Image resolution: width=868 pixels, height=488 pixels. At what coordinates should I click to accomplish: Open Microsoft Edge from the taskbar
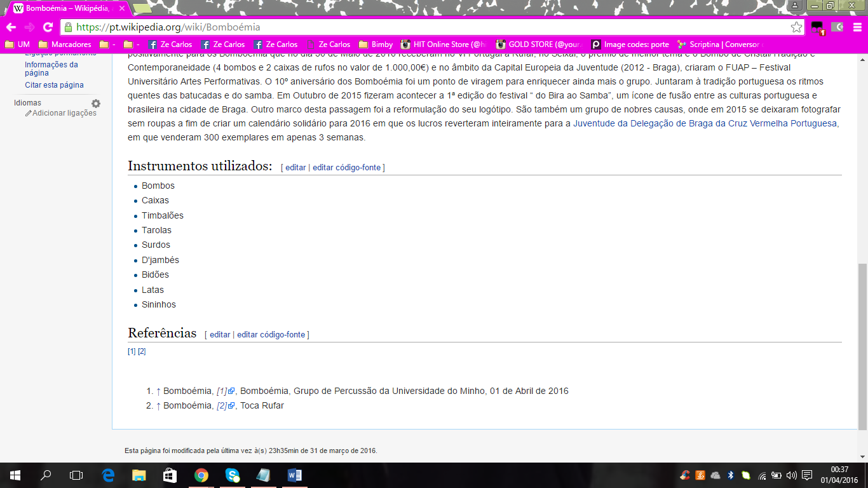(109, 475)
